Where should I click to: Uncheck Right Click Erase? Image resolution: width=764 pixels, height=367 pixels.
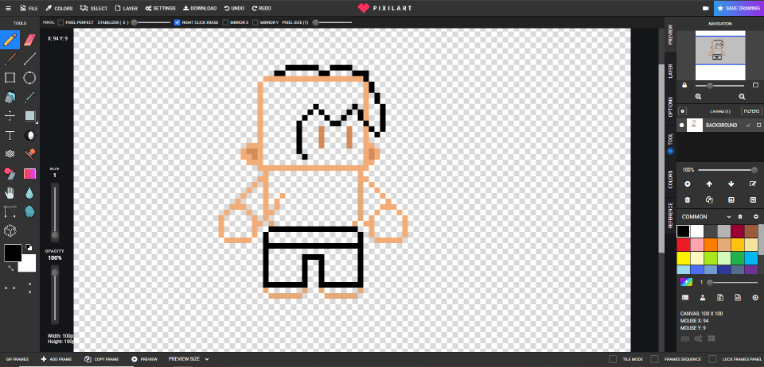pyautogui.click(x=177, y=22)
